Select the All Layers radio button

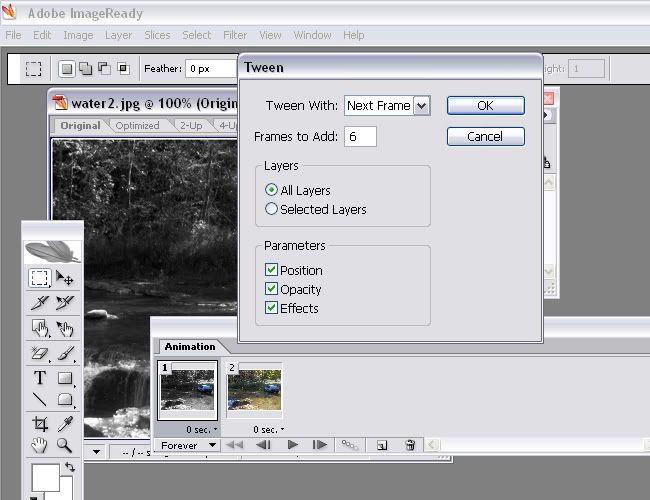[271, 190]
